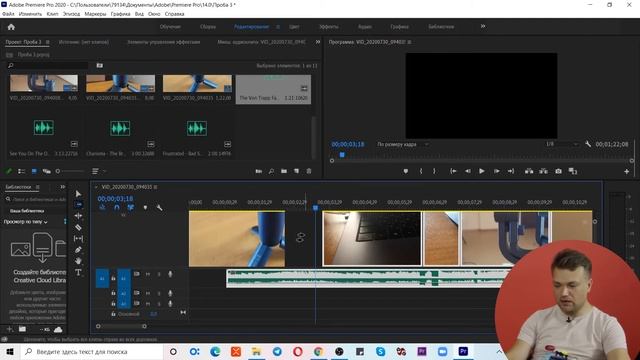Open Файл menu
Viewport: 640px width, 360px height.
(x=8, y=14)
